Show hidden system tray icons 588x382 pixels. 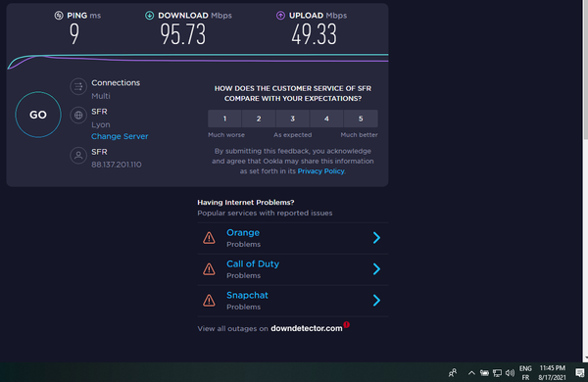point(471,372)
